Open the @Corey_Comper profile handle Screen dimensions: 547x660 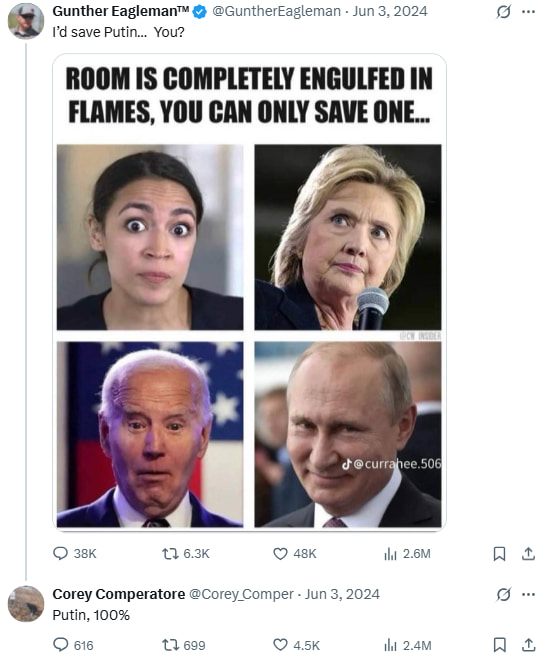(x=241, y=594)
